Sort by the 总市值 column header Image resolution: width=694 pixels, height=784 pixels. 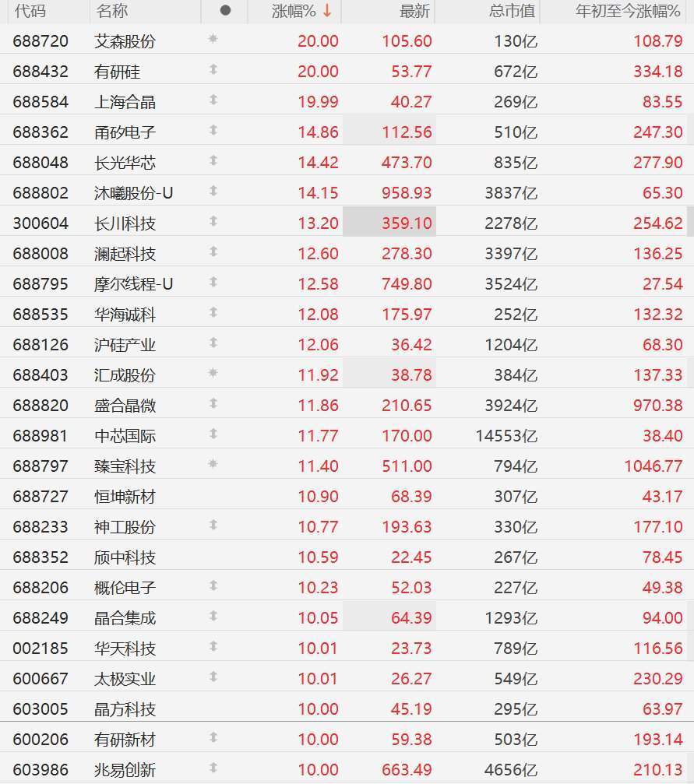[x=512, y=11]
